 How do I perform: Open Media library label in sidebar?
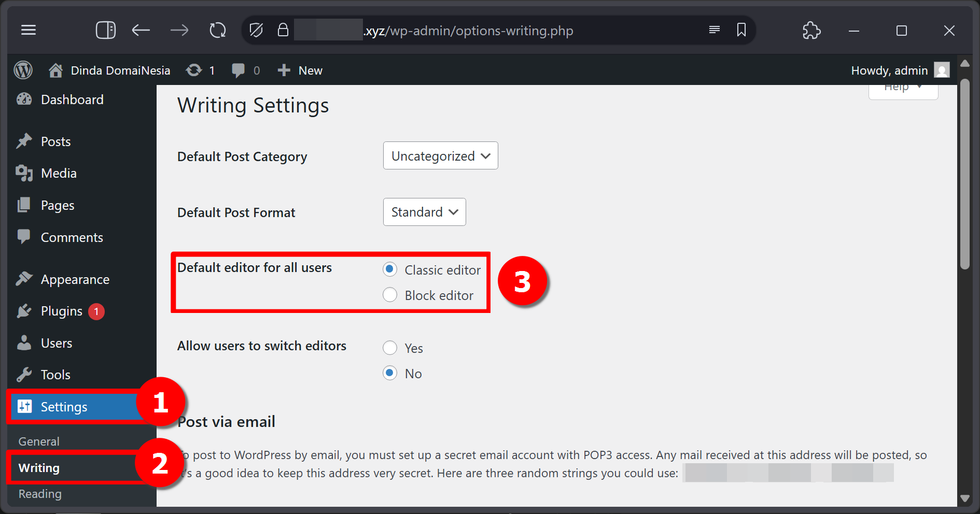click(59, 173)
